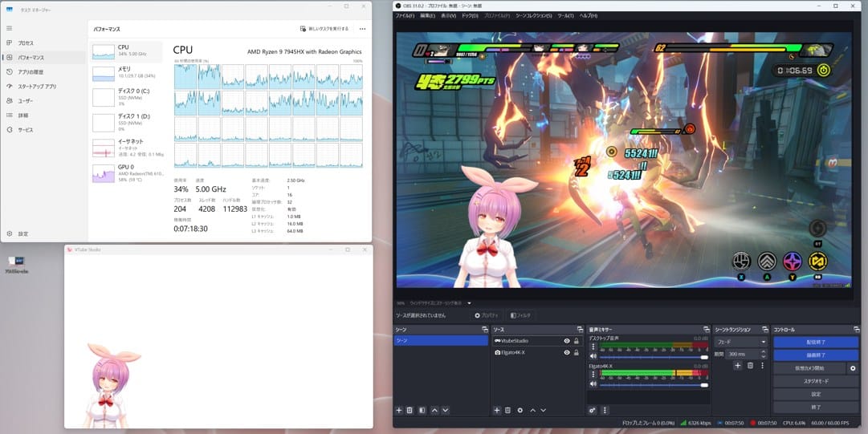This screenshot has width=868, height=434.
Task: Select プロセス in the Task Manager sidebar
Action: click(x=26, y=43)
